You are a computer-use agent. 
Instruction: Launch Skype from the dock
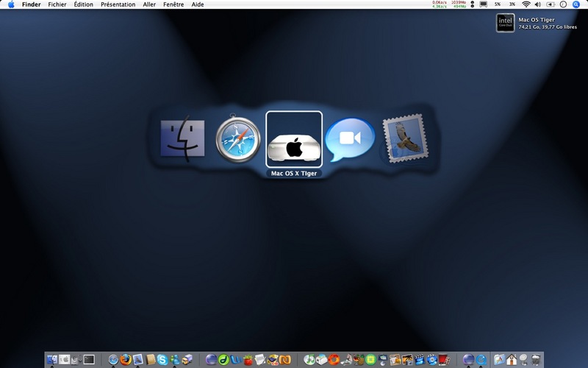coord(162,360)
